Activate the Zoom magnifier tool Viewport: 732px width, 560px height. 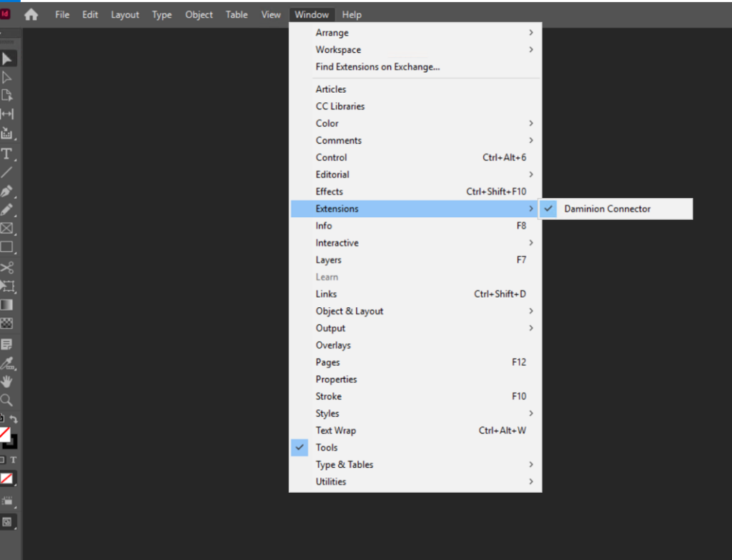6,400
